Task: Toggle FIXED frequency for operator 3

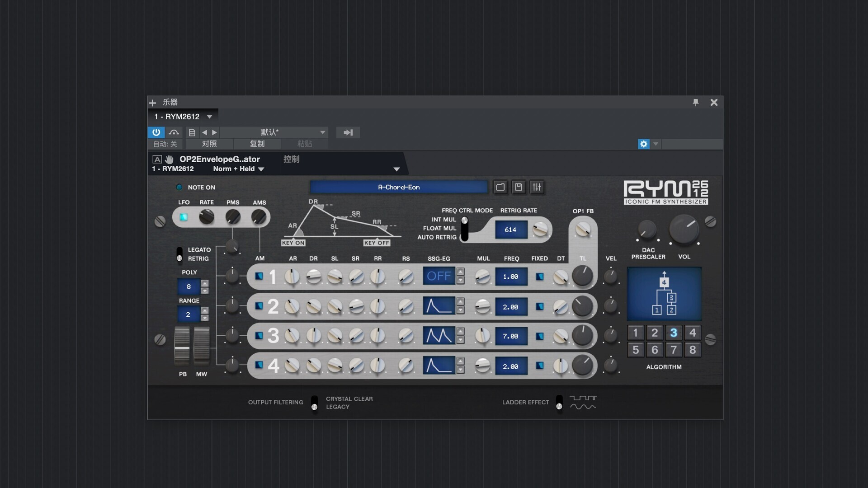Action: point(539,336)
